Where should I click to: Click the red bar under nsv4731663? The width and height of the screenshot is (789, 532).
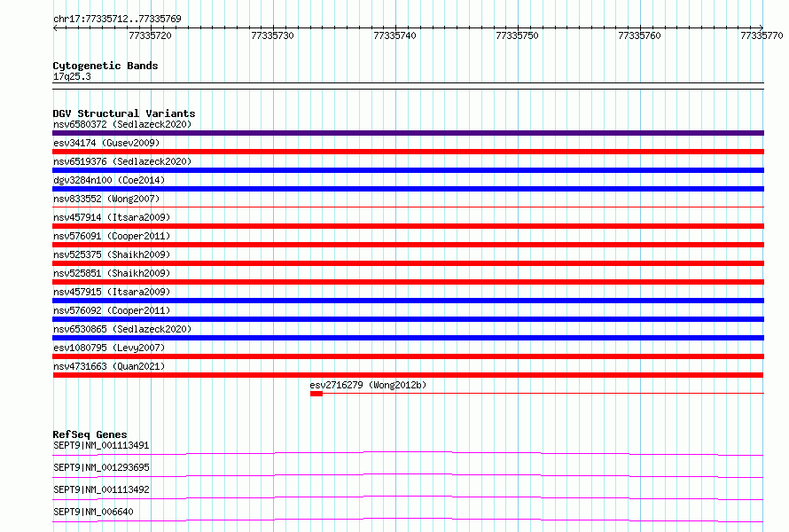click(408, 375)
